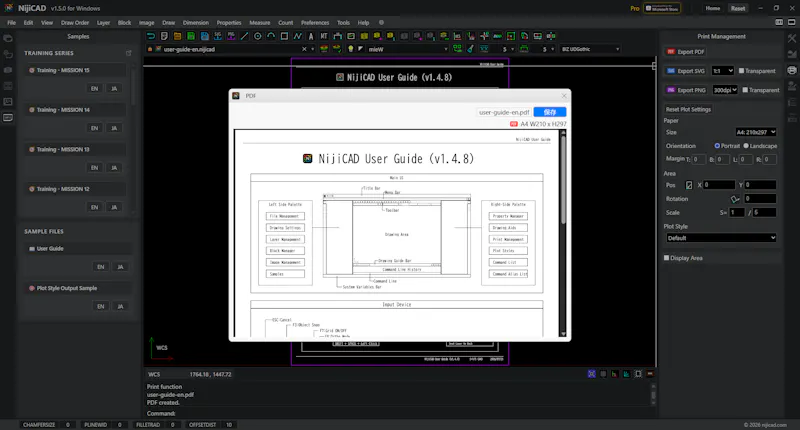Click the pick position icon beside Pos
Viewport: 800px width, 430px height.
coord(689,185)
